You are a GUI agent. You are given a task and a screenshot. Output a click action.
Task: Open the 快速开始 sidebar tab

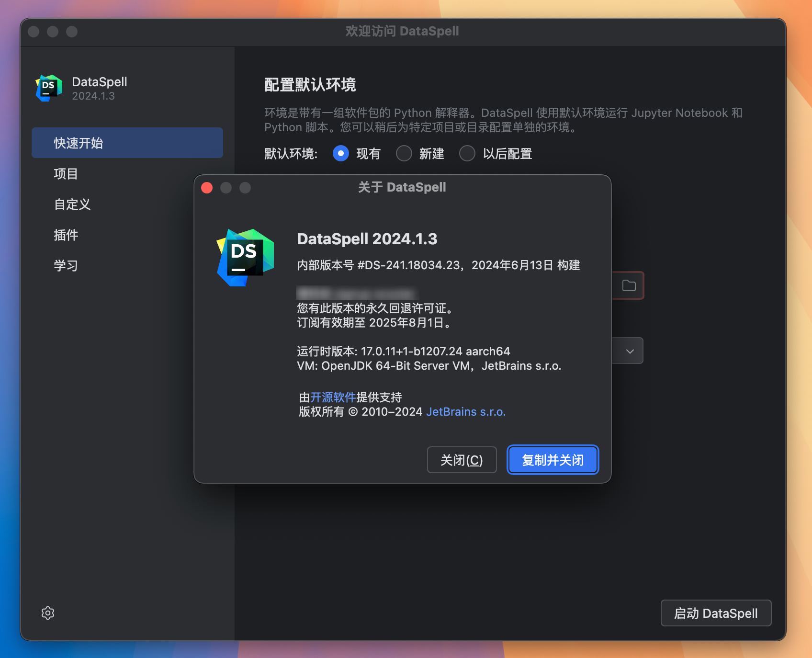127,143
